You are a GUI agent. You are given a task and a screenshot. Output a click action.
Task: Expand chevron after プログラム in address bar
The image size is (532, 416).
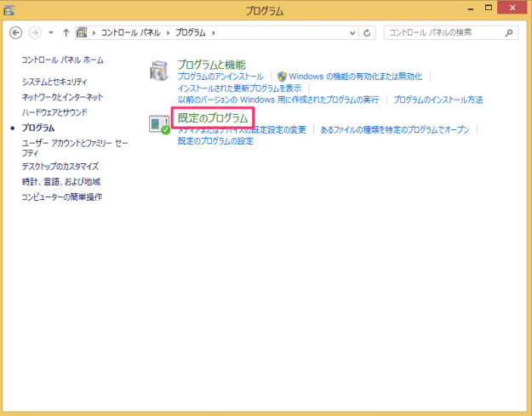pyautogui.click(x=213, y=33)
